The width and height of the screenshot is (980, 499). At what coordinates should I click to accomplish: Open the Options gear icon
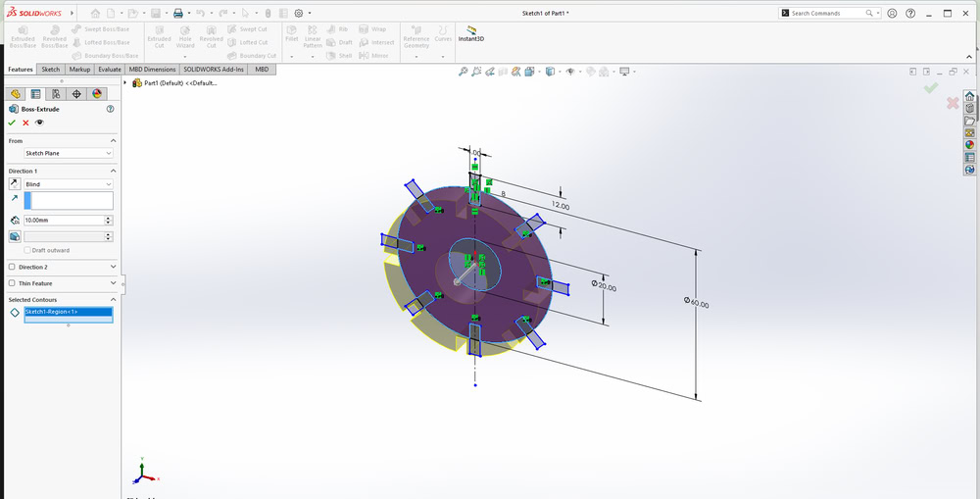click(299, 13)
